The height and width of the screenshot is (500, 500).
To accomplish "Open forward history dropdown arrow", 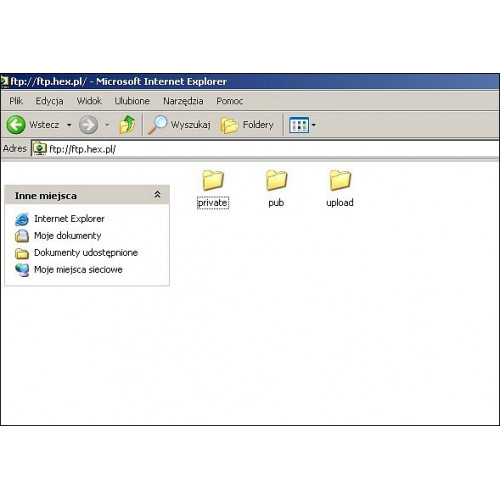I will pyautogui.click(x=107, y=125).
